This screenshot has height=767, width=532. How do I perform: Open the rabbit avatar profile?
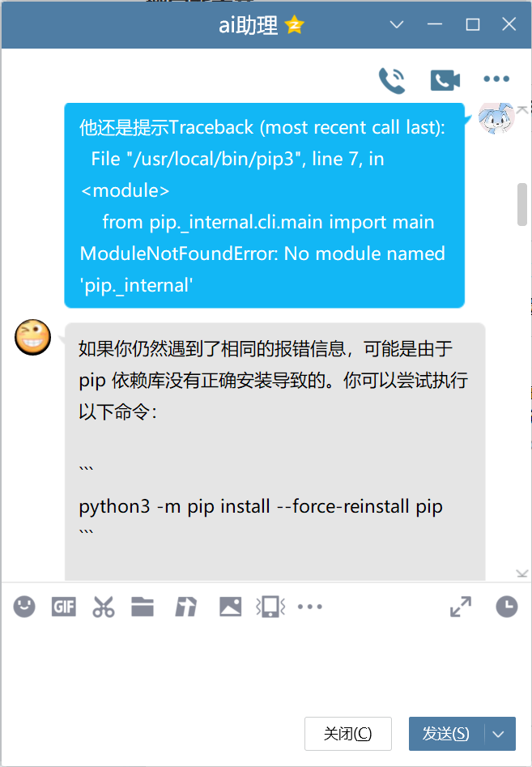click(496, 118)
